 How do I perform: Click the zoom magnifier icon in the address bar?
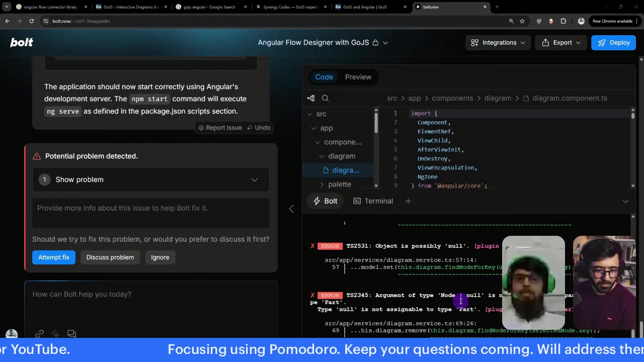tap(511, 21)
